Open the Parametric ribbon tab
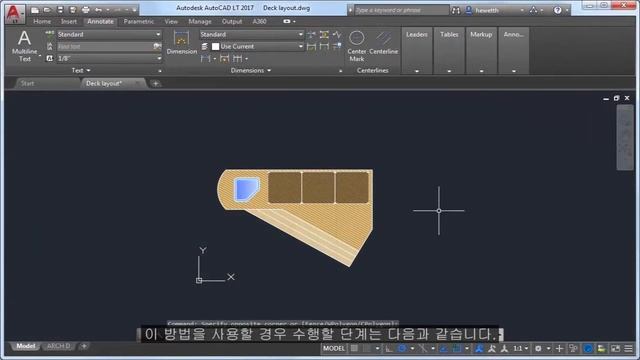 coord(139,21)
